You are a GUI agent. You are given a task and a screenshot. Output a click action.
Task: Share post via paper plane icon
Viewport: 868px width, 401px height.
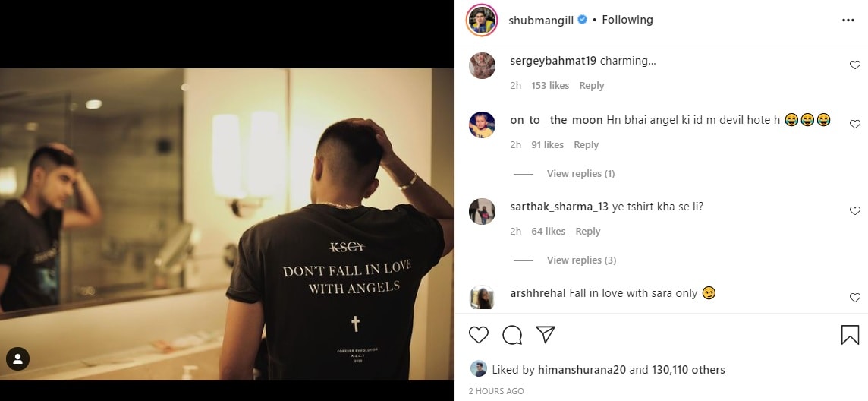pyautogui.click(x=546, y=334)
